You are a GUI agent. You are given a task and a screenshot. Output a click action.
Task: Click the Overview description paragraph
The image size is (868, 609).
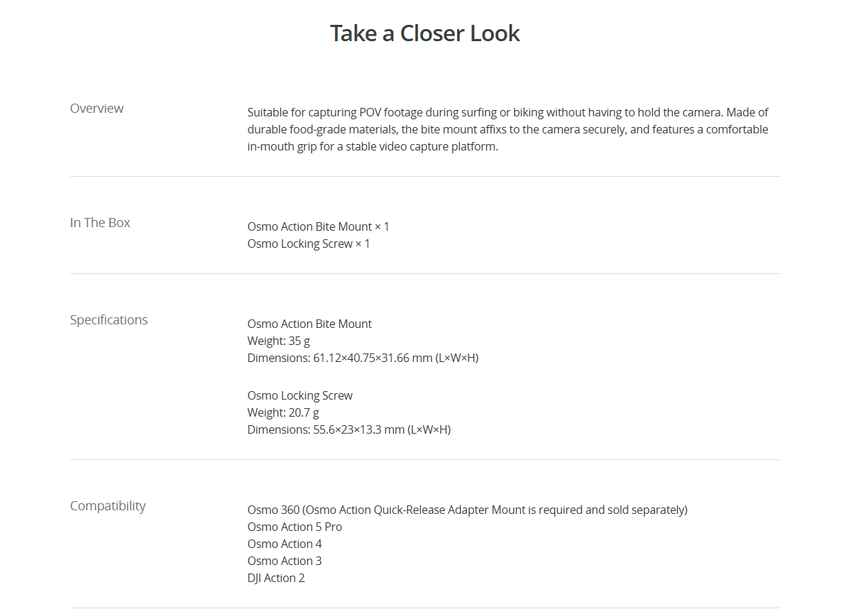508,129
